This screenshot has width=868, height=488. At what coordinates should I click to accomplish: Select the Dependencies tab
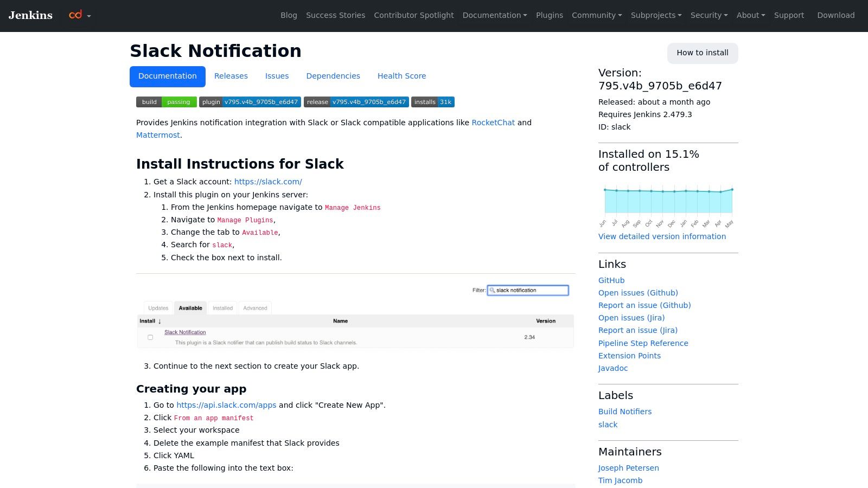333,76
